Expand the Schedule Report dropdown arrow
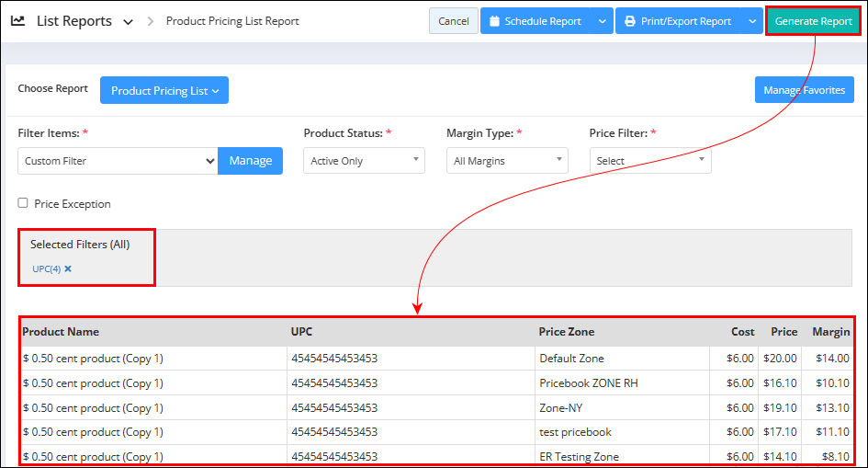 (602, 21)
